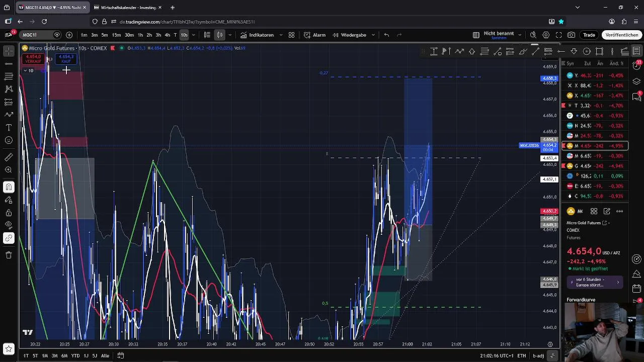Open the go-to-date calendar icon

point(121,355)
